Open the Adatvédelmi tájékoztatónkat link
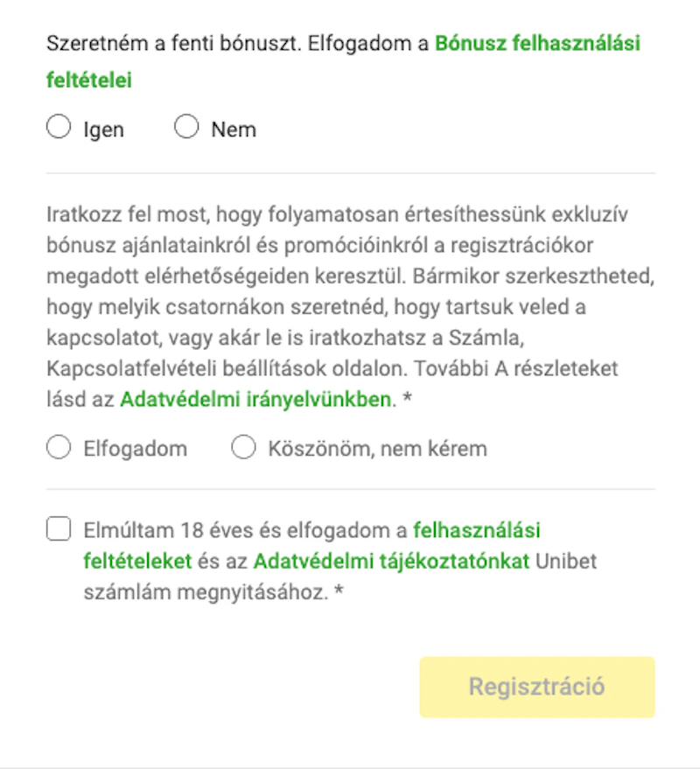This screenshot has width=700, height=769. click(391, 561)
